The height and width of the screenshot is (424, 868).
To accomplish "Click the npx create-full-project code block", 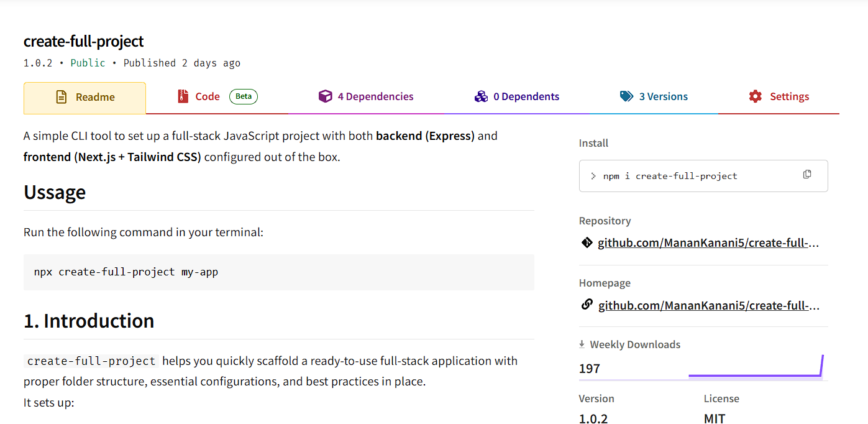I will pyautogui.click(x=278, y=272).
